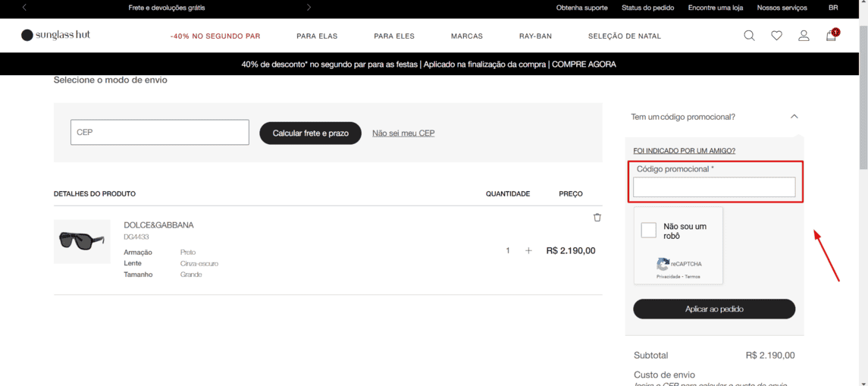Click 'Calcular frete e prazo' button
This screenshot has height=386, width=868.
311,133
